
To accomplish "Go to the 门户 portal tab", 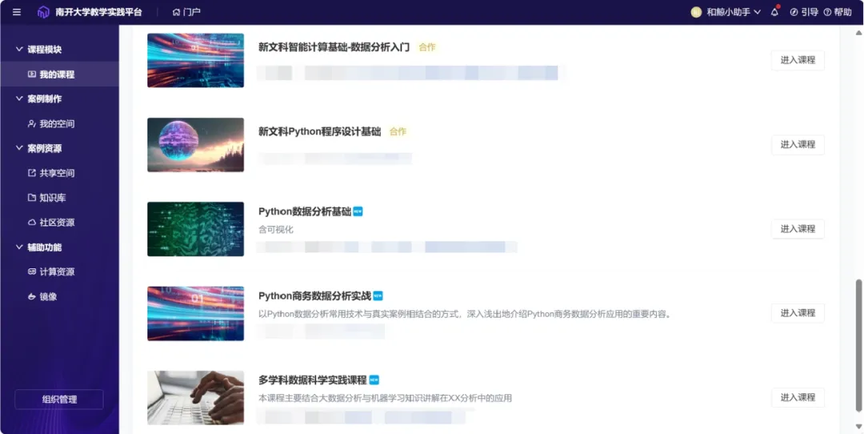I will point(186,12).
